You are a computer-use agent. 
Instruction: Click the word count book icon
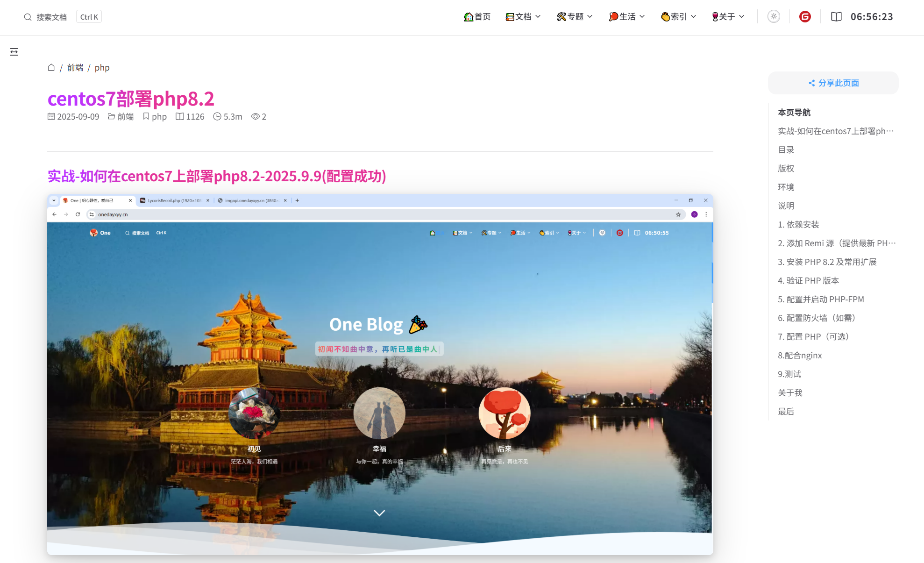[x=180, y=116]
